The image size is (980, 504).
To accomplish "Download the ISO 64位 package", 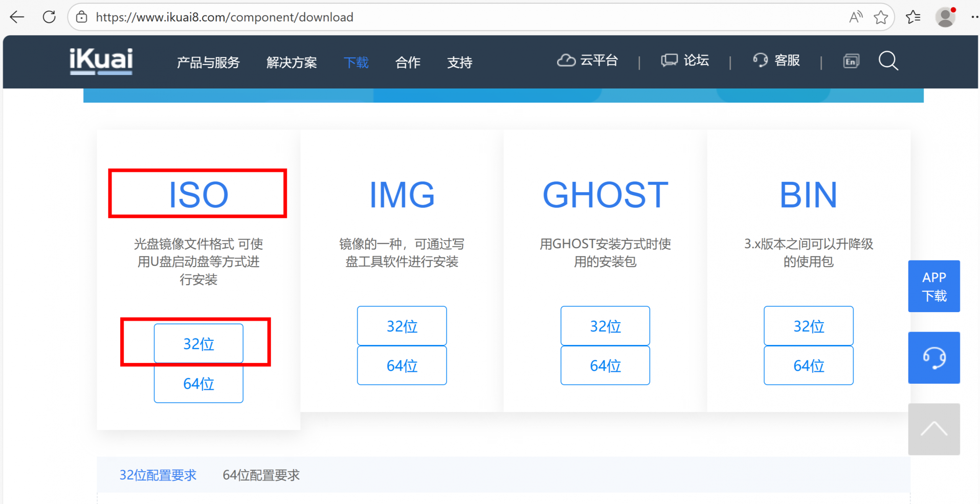I will 199,383.
